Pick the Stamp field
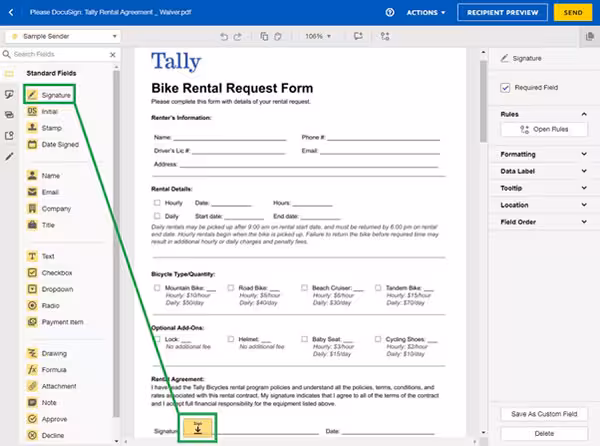The image size is (600, 446). [44, 128]
